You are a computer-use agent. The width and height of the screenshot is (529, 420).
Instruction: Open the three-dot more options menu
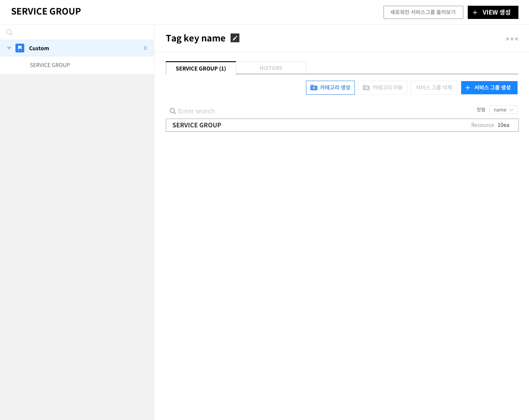[x=512, y=39]
